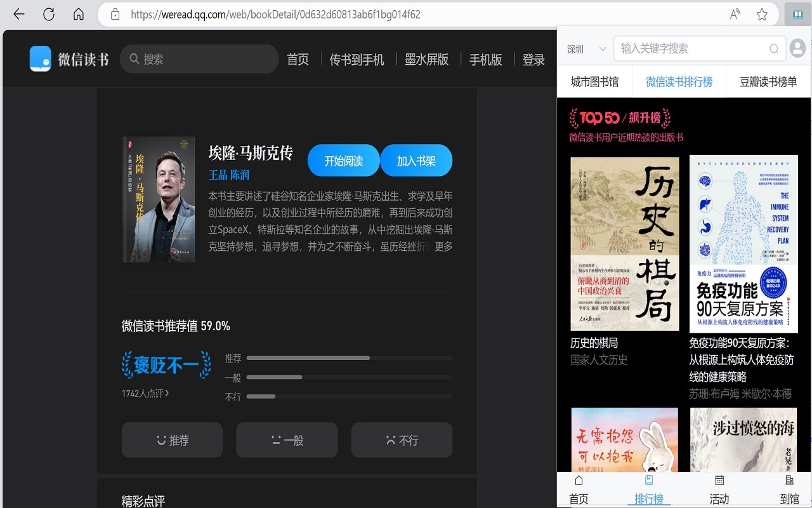
Task: Open the 历史的棋局 book cover
Action: tap(625, 244)
